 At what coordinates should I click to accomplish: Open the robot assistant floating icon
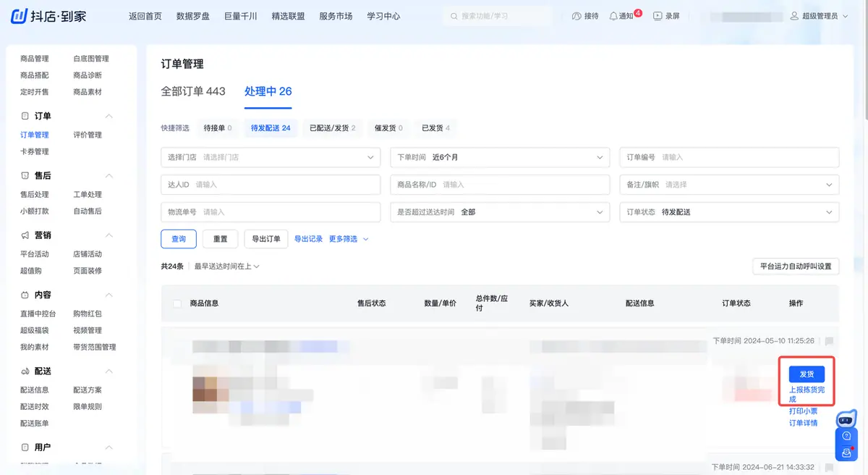point(846,419)
